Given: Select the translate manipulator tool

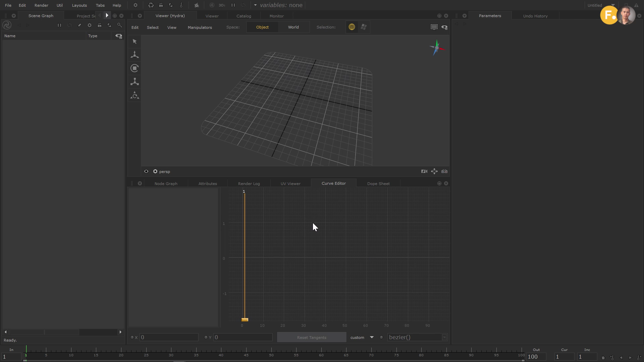Looking at the screenshot, I should (135, 55).
